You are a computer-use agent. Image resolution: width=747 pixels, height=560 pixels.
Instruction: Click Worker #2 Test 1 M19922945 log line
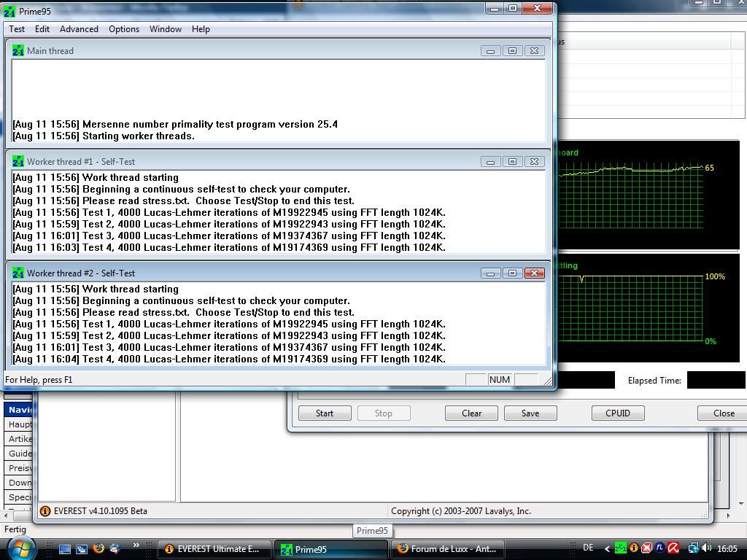tap(229, 324)
